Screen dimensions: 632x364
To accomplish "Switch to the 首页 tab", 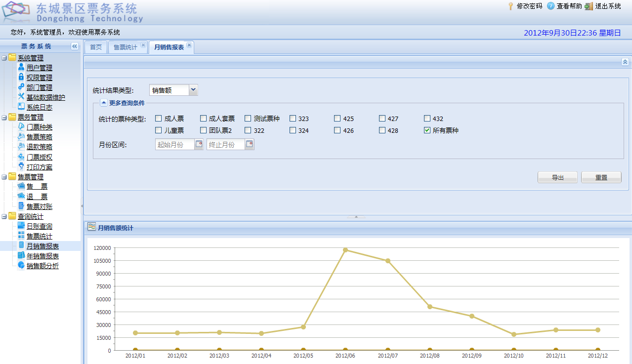I will pyautogui.click(x=96, y=47).
